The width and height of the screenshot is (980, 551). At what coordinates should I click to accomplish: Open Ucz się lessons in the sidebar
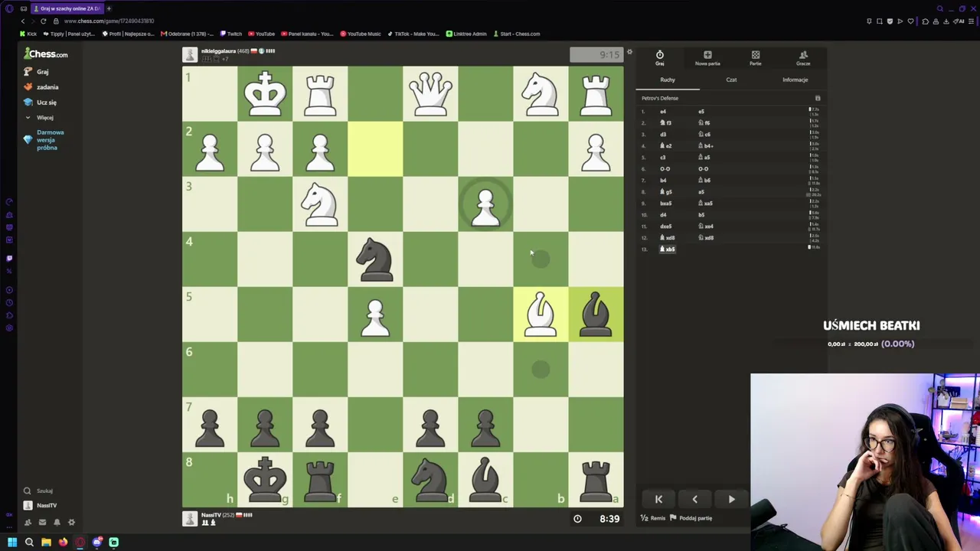[40, 103]
